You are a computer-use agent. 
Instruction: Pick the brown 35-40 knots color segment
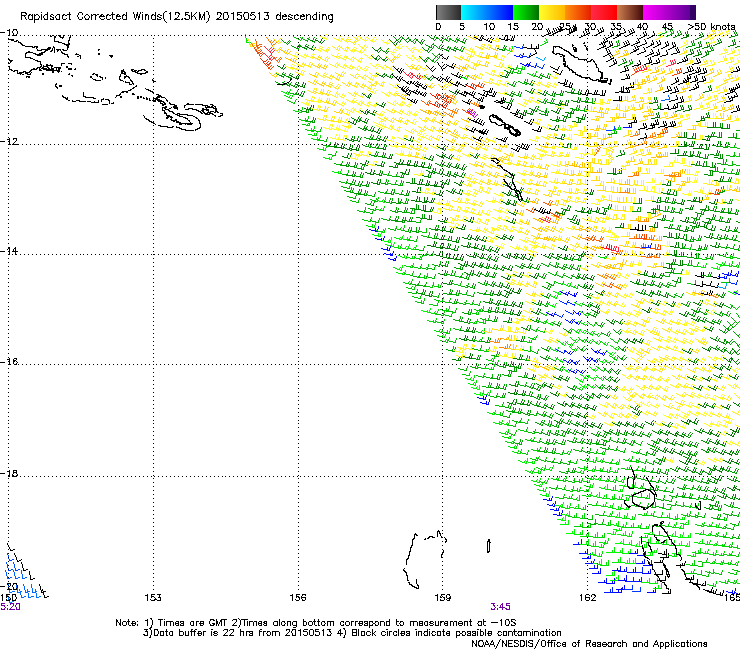coord(630,12)
